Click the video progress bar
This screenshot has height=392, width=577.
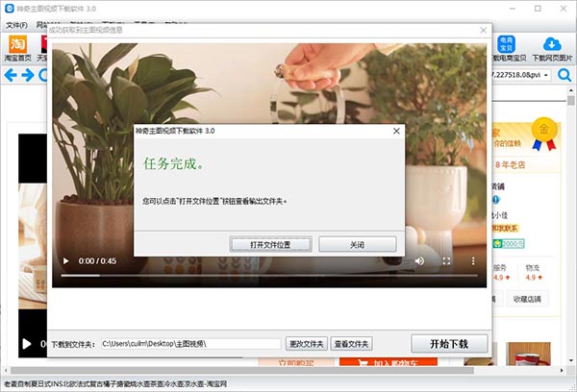(269, 277)
